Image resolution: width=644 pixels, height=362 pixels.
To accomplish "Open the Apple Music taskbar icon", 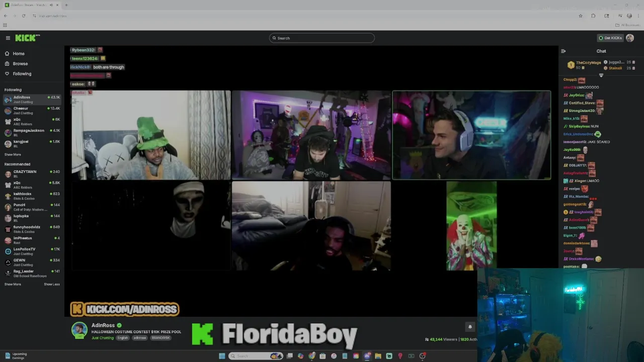I will [x=334, y=356].
